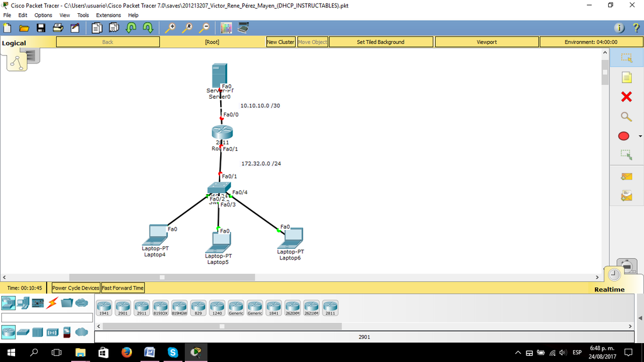
Task: Open the Options menu
Action: 43,15
